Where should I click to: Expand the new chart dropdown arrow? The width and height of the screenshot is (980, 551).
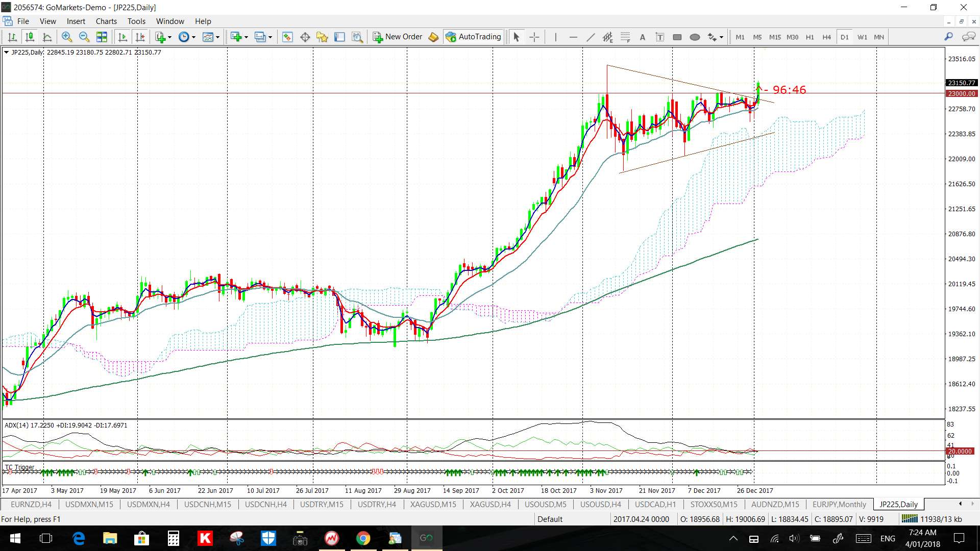click(x=246, y=37)
